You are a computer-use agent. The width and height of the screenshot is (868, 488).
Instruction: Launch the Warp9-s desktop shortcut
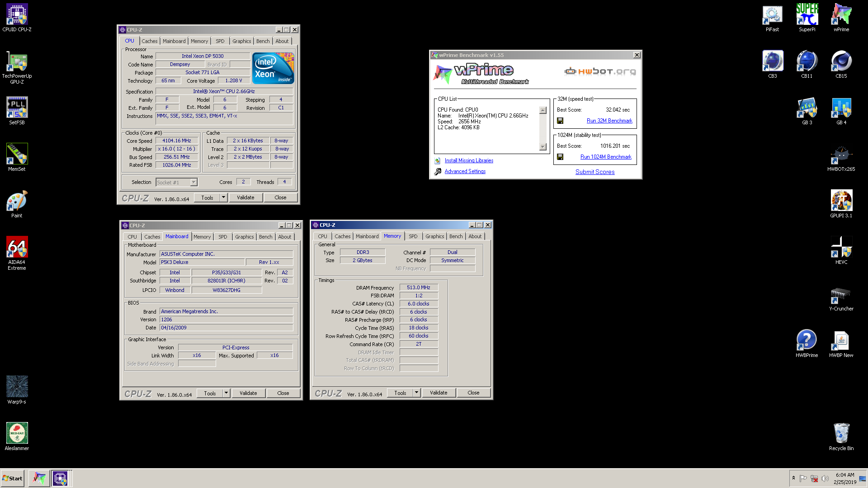pyautogui.click(x=17, y=390)
